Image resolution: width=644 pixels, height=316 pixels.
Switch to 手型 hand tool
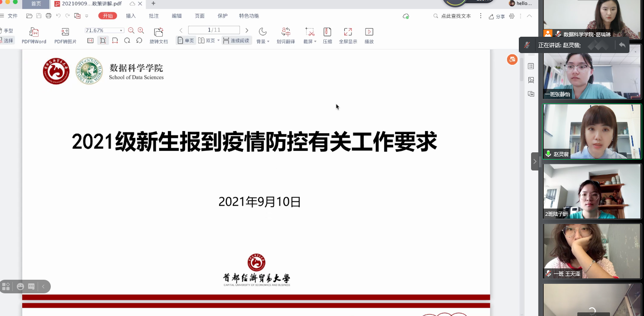pos(7,31)
